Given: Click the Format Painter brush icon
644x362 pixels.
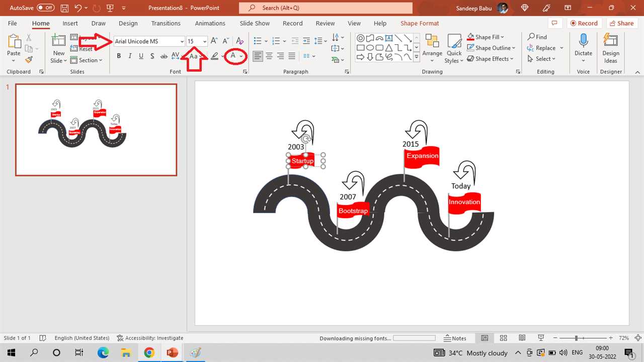Looking at the screenshot, I should click(x=29, y=60).
